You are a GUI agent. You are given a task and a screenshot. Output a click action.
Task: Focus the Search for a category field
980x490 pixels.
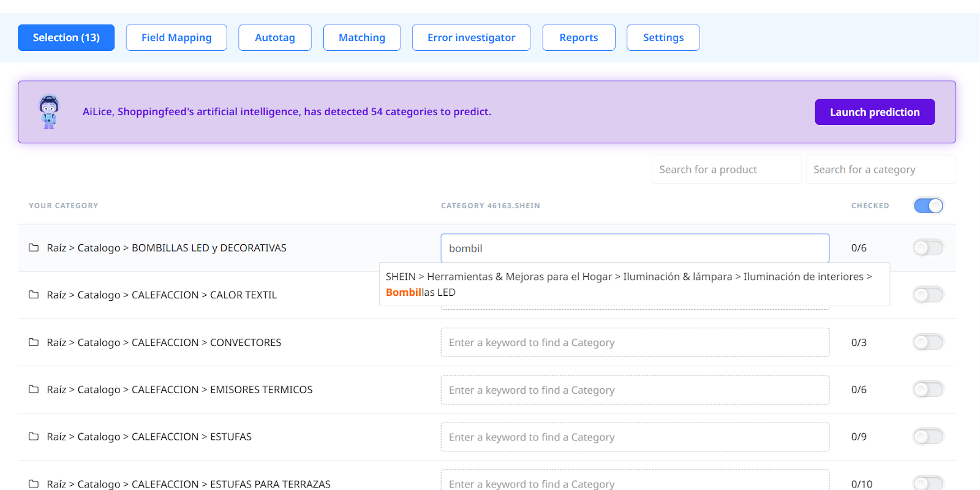880,170
